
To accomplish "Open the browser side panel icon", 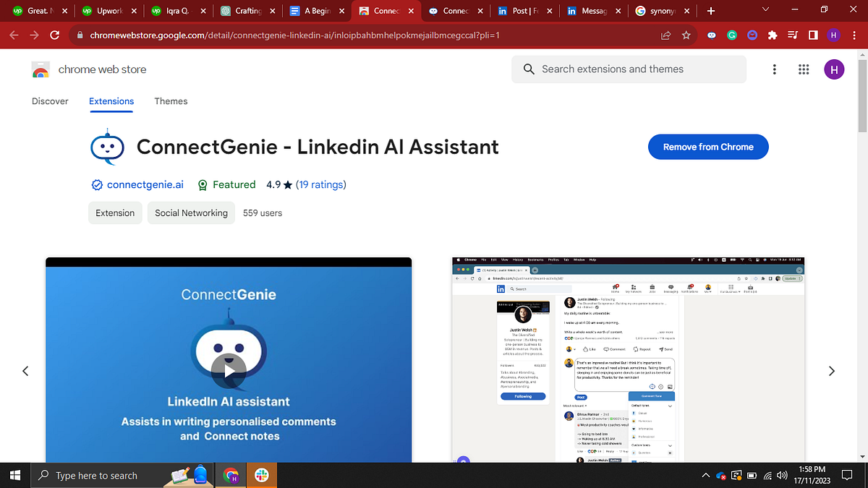I will click(x=812, y=35).
